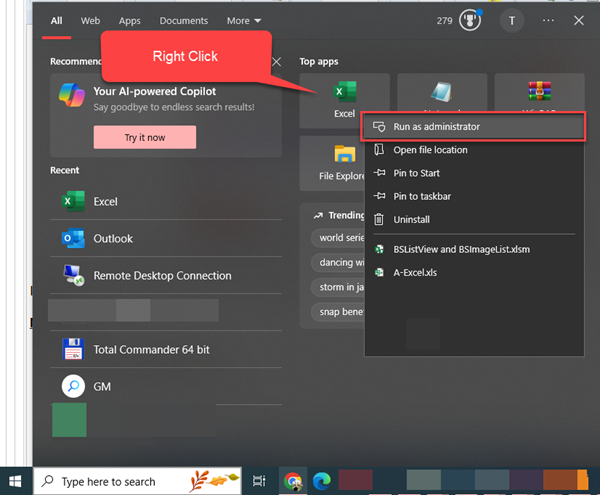Viewport: 600px width, 495px height.
Task: Open the three-dots options menu
Action: pos(548,20)
